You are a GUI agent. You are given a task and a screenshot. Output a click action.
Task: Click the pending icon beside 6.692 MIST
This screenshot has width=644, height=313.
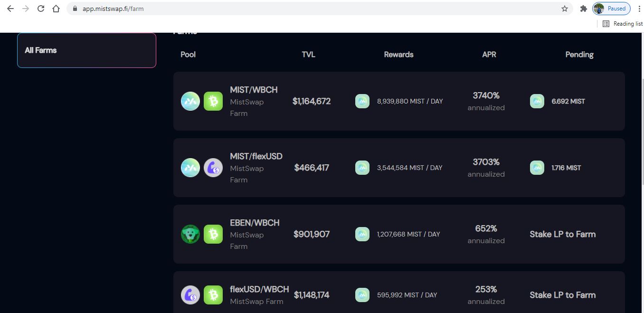click(x=537, y=101)
